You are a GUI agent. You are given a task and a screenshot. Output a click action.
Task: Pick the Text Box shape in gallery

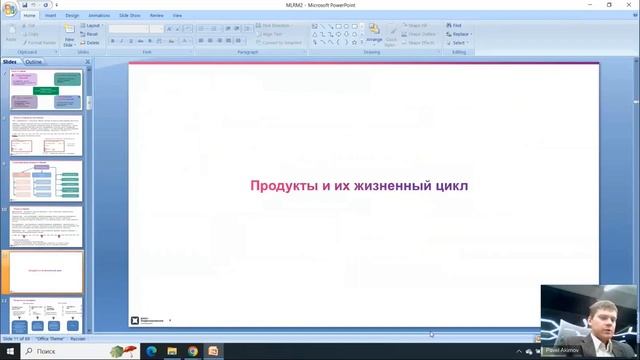[x=315, y=26]
